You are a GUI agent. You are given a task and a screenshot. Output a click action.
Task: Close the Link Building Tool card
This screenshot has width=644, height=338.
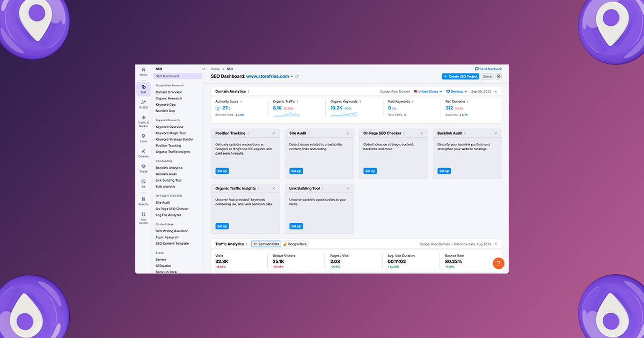pos(348,188)
